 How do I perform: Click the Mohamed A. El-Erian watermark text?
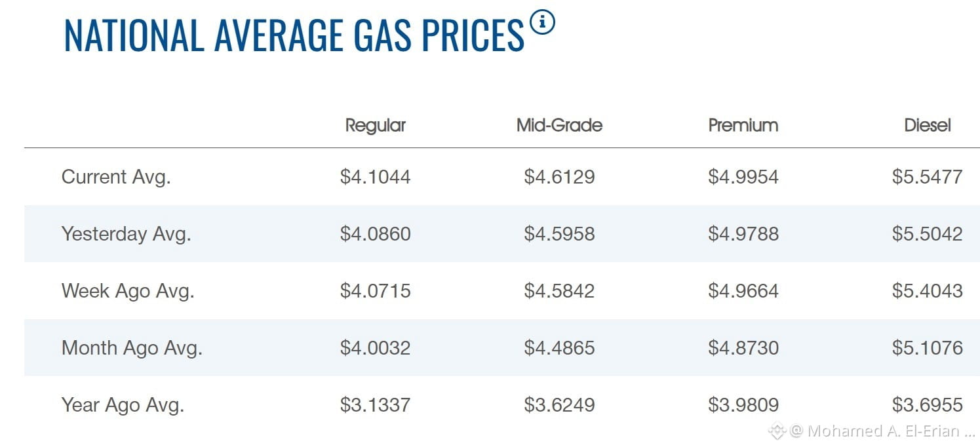click(883, 431)
